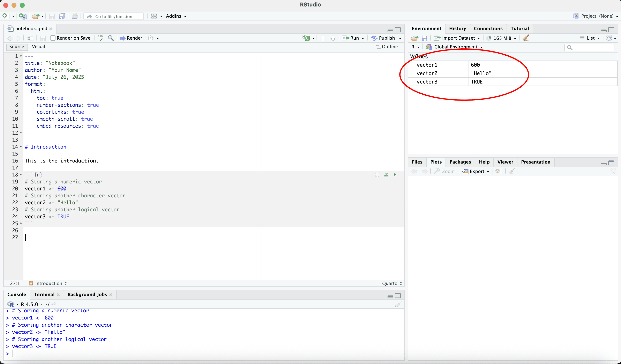Viewport: 621px width, 364px height.
Task: Click the spell check icon
Action: pos(101,38)
